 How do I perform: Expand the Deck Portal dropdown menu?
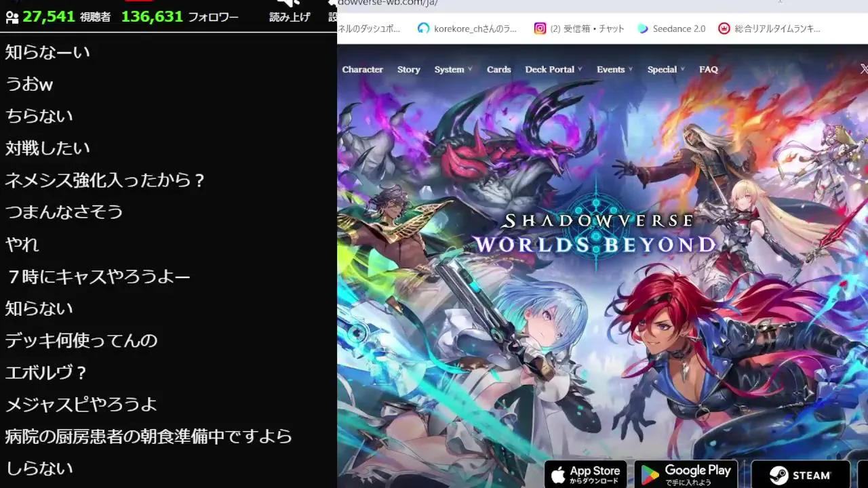pyautogui.click(x=554, y=69)
